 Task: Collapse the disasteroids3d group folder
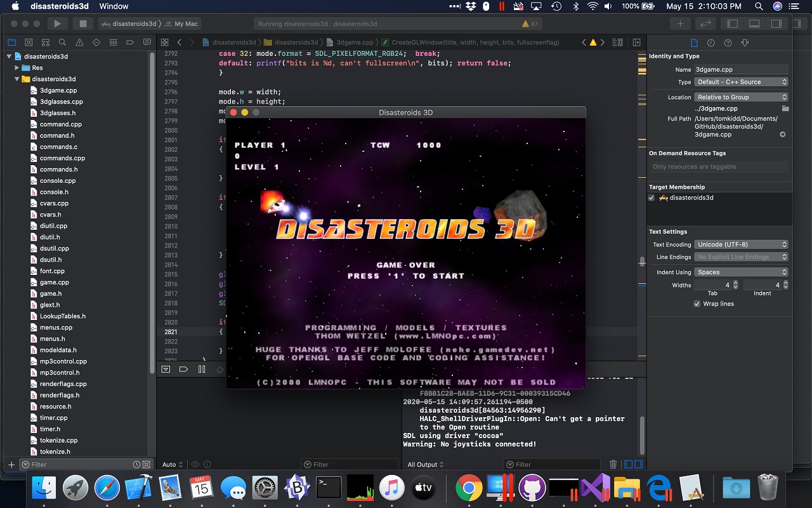pyautogui.click(x=17, y=79)
